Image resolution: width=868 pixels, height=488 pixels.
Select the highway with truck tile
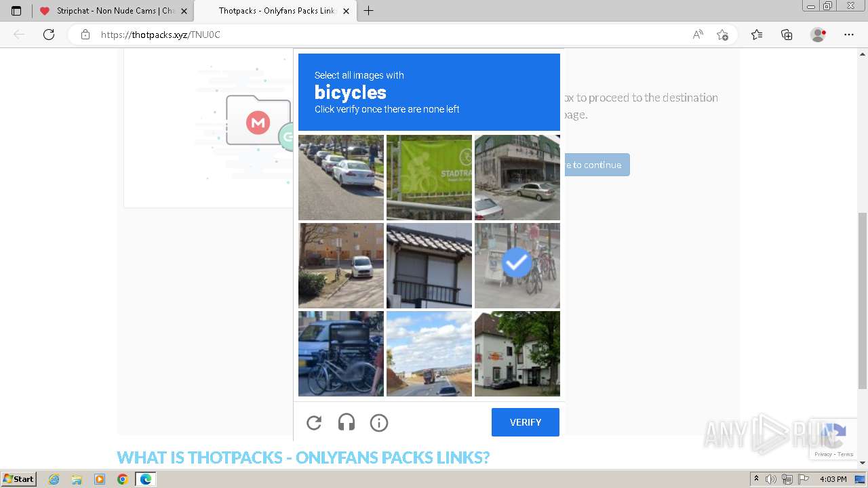[x=429, y=354]
